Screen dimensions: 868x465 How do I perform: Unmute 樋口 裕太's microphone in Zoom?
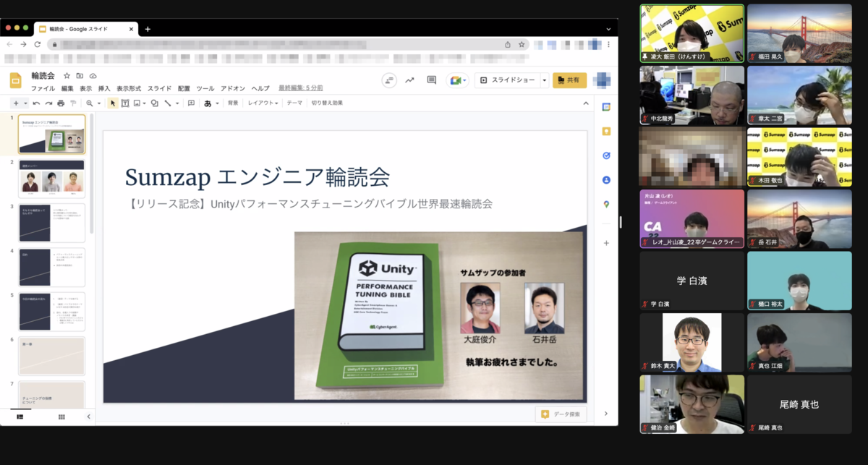coord(753,303)
